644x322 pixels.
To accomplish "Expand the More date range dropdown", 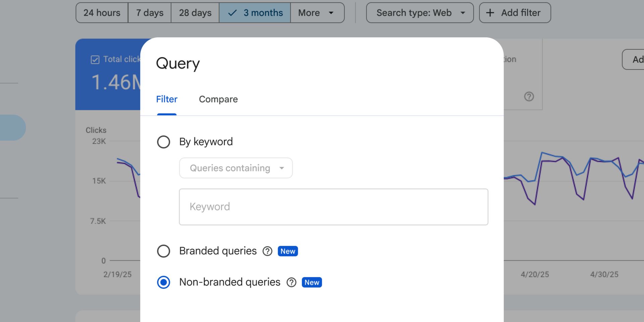I will pos(317,13).
